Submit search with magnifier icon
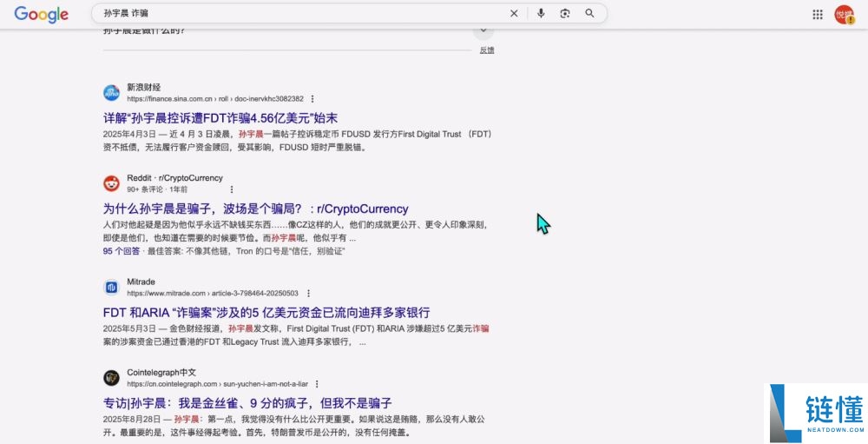This screenshot has width=868, height=444. (589, 13)
